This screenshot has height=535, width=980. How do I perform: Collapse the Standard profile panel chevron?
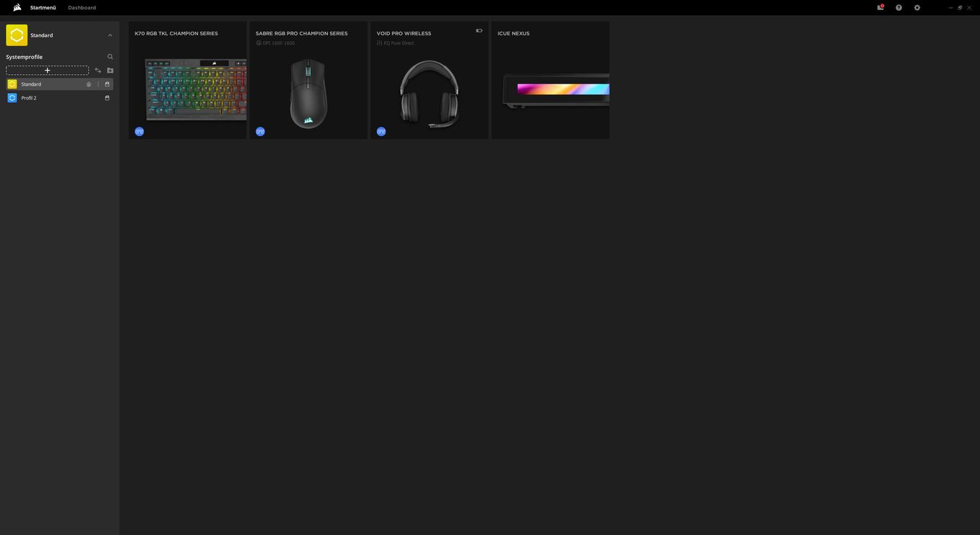click(x=110, y=35)
